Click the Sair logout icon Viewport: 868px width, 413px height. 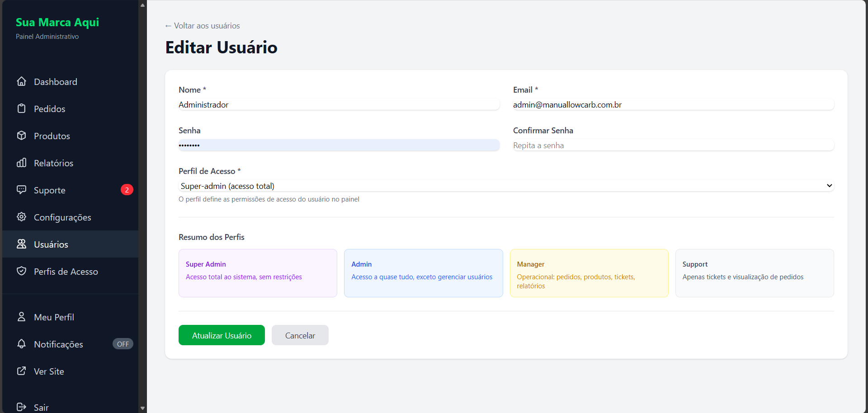coord(21,407)
